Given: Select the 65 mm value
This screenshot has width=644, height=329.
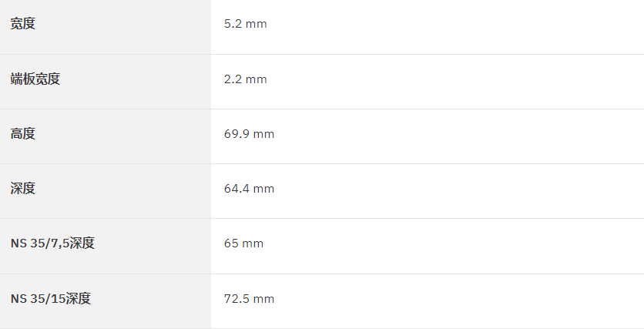Looking at the screenshot, I should tap(244, 243).
